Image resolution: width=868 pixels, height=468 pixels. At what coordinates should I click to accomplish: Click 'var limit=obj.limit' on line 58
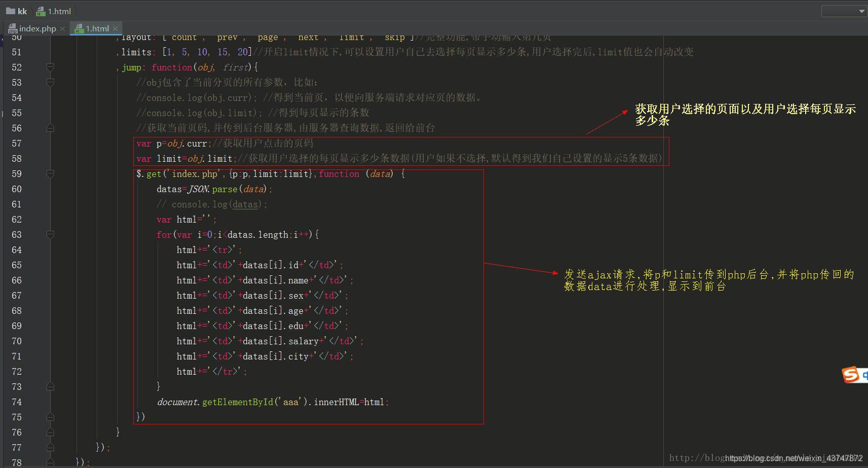(184, 159)
